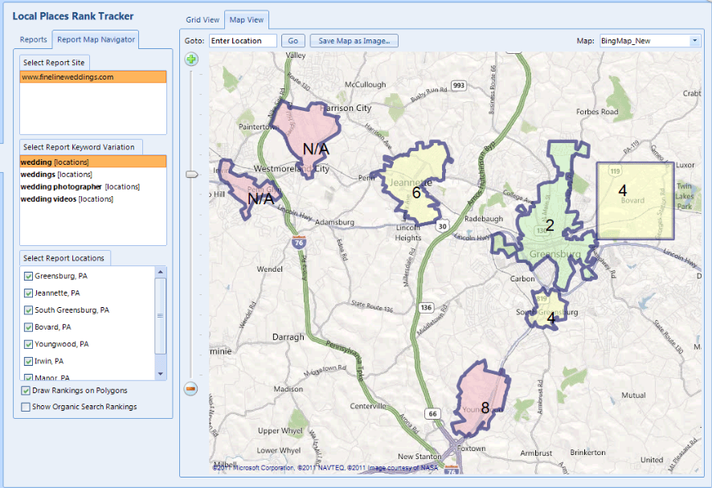Click the Route 993 road marker
The image size is (712, 488).
pyautogui.click(x=458, y=87)
